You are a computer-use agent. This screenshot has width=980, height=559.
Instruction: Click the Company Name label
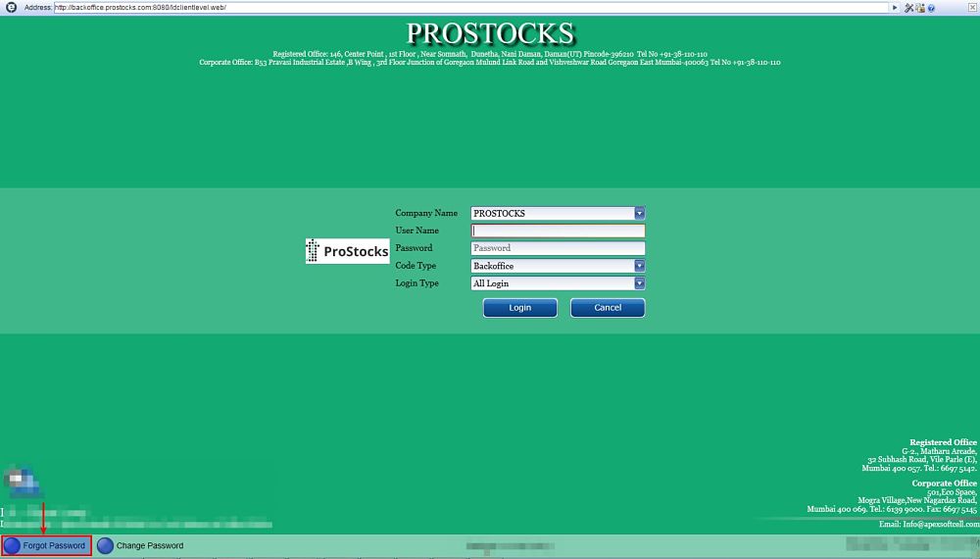point(426,213)
